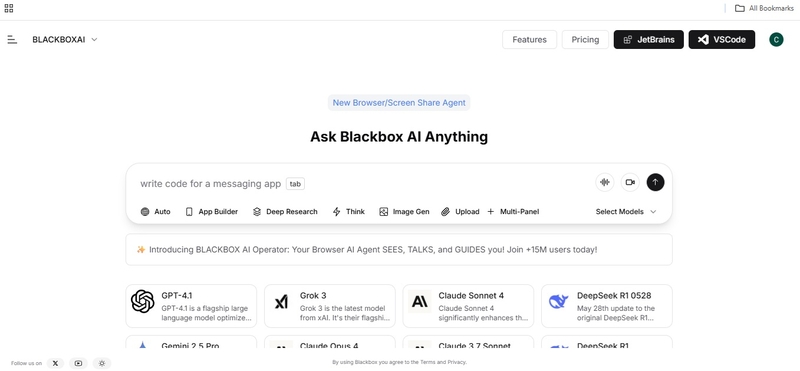The height and width of the screenshot is (371, 800).
Task: Open the New Browser/Screen Share Agent banner
Action: [399, 103]
